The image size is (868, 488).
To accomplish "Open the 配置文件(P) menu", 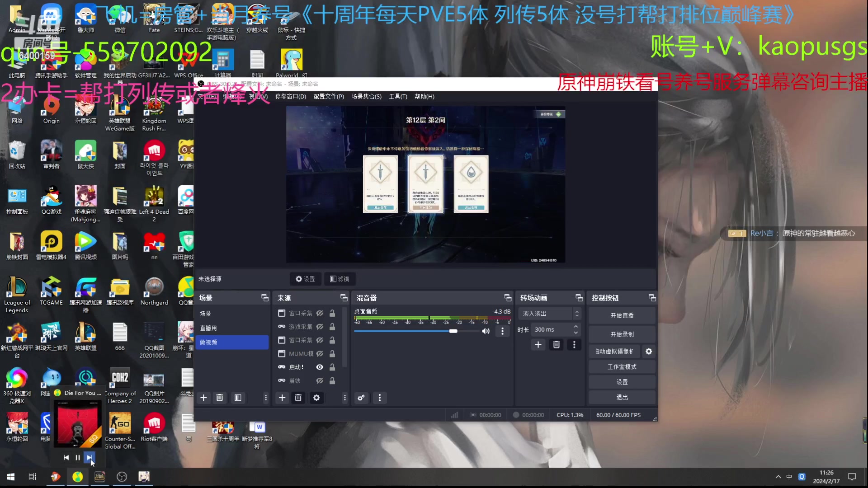I will pos(329,96).
